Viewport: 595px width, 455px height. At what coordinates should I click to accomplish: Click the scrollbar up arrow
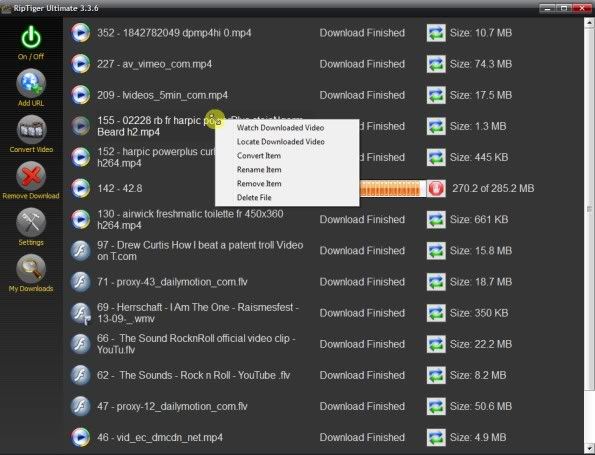coord(589,22)
